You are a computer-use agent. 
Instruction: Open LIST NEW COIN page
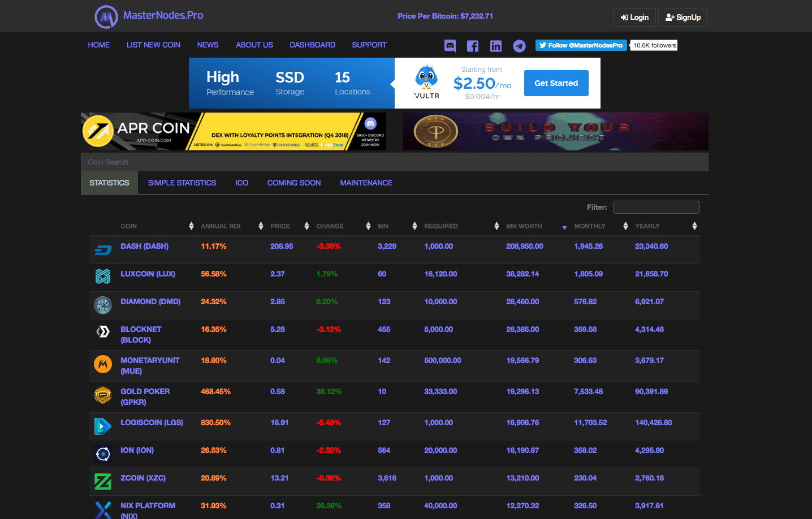tap(153, 45)
